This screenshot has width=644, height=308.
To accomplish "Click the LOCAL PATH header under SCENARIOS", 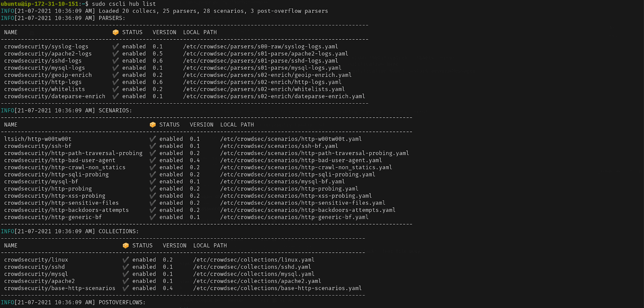I will 237,125.
